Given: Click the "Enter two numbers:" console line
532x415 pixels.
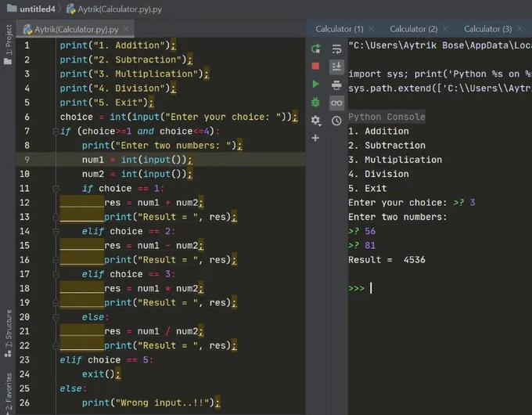Looking at the screenshot, I should click(397, 217).
